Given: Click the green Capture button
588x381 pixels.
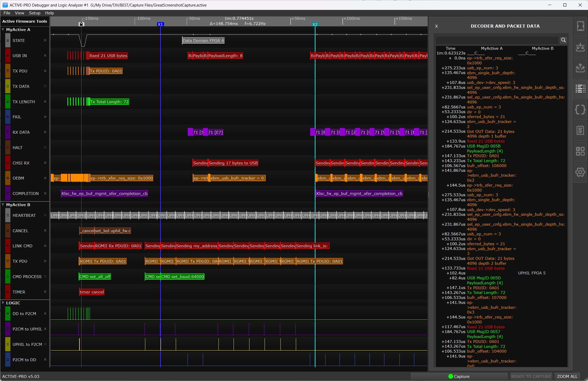Looking at the screenshot, I should [459, 376].
